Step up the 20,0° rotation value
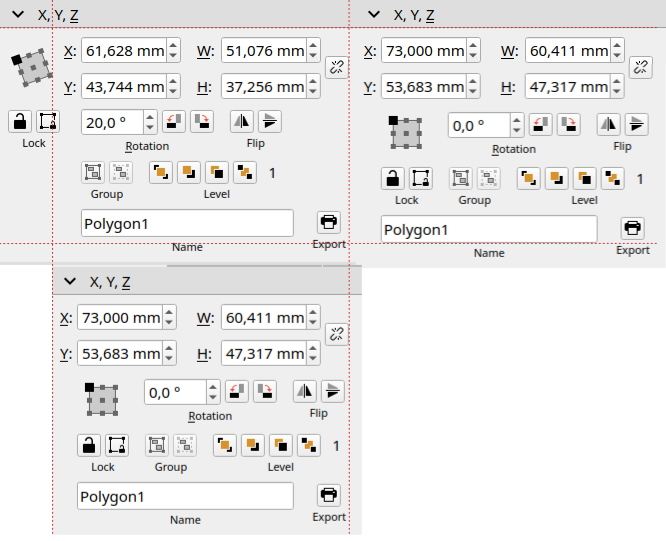666x541 pixels. coord(150,117)
